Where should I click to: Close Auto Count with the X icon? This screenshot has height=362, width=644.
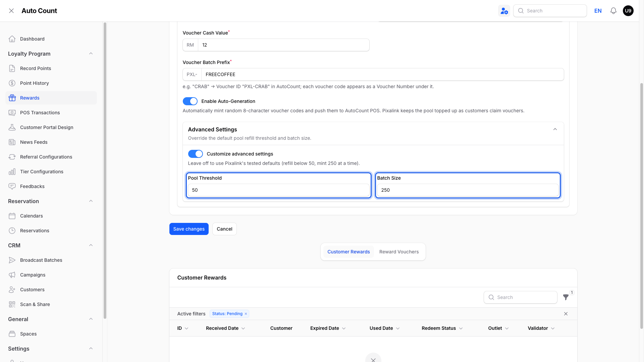coord(11,11)
